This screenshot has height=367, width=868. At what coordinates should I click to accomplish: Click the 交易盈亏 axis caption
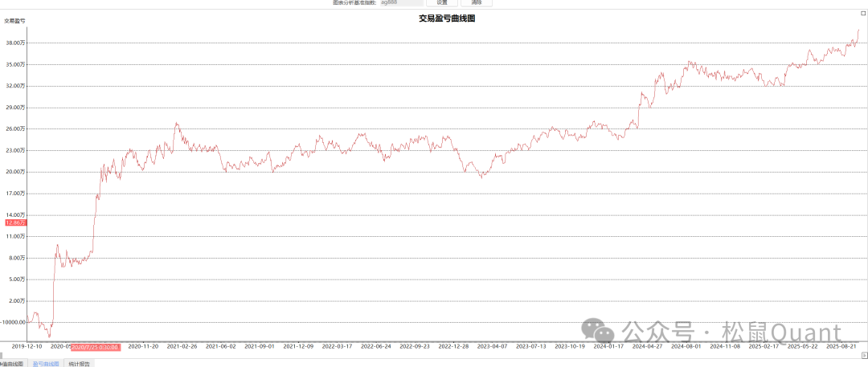[x=14, y=20]
